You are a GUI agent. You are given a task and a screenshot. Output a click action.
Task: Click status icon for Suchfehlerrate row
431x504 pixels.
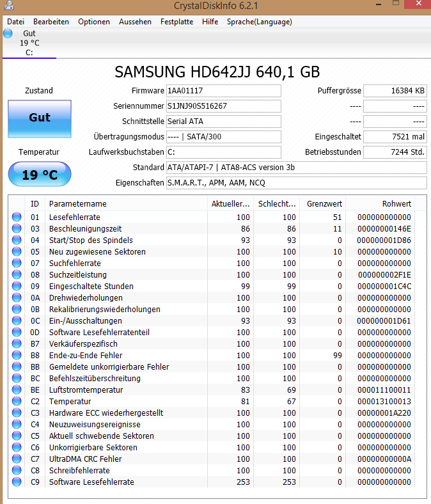[17, 263]
